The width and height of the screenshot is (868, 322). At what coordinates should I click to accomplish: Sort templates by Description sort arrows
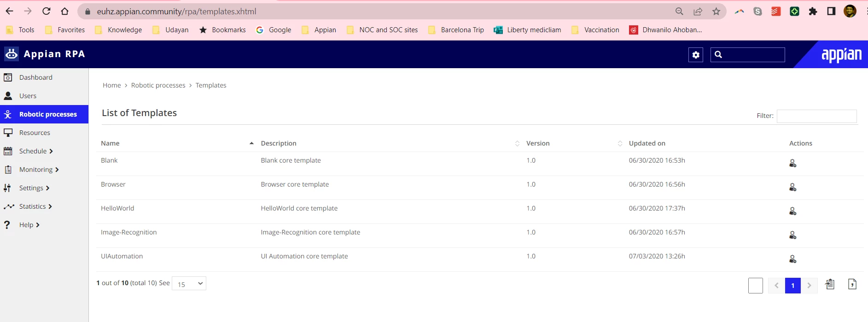(x=517, y=143)
